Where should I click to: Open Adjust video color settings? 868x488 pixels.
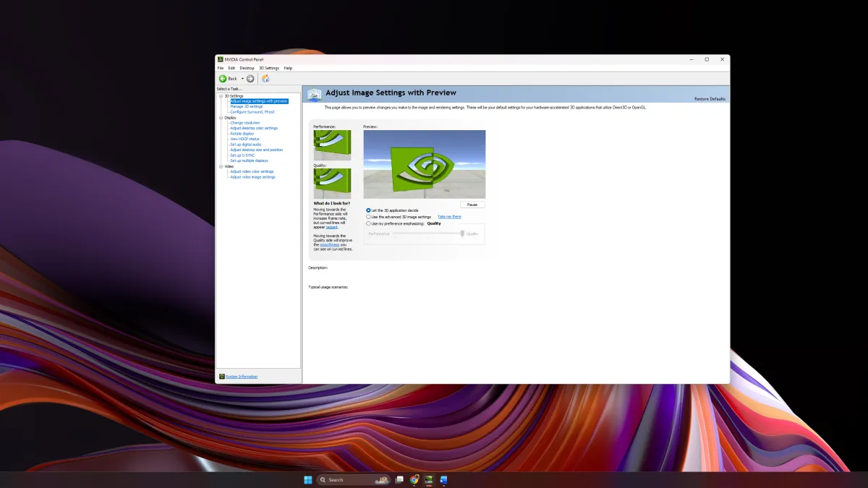coord(252,171)
